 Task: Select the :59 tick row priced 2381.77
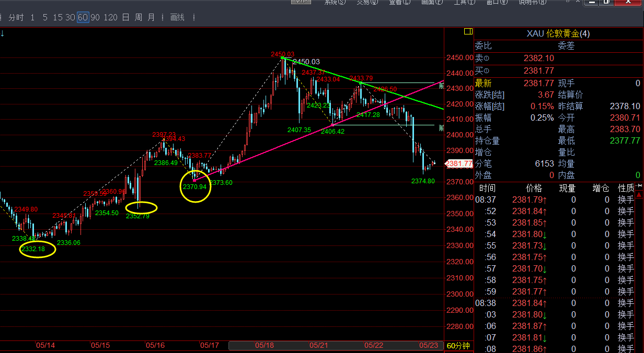tap(554, 291)
